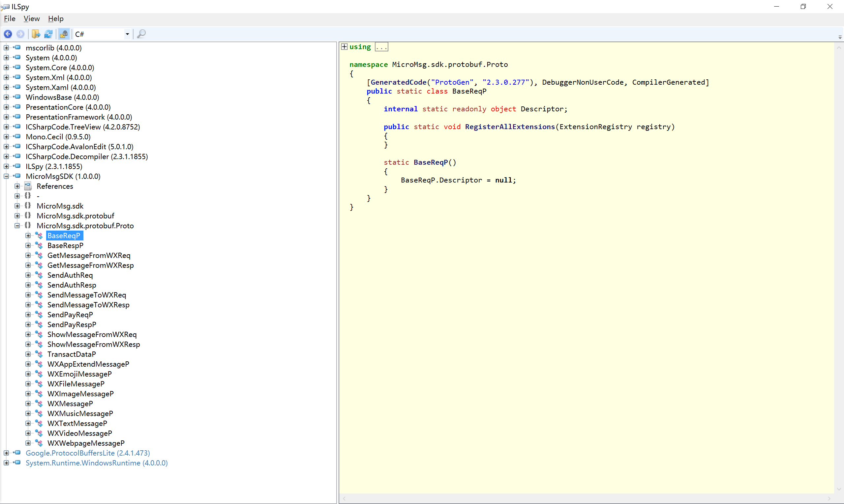Screen dimensions: 844x504
Task: Expand the MicroMsg.sdk namespace node
Action: tap(17, 206)
